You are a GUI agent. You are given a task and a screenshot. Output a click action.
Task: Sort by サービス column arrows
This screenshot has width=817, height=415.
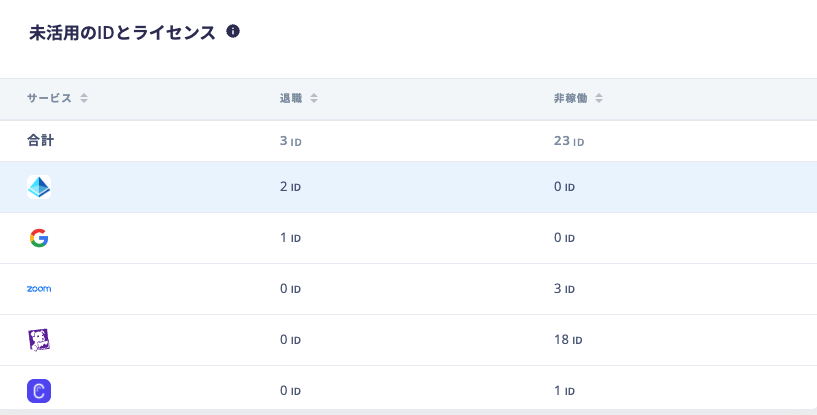(x=84, y=98)
